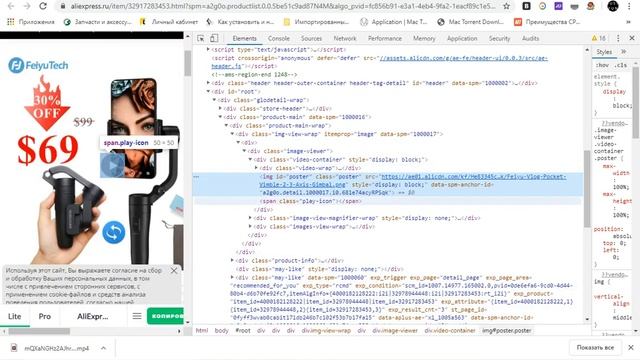This screenshot has width=640, height=360.
Task: Open the Network tab
Action: click(345, 38)
